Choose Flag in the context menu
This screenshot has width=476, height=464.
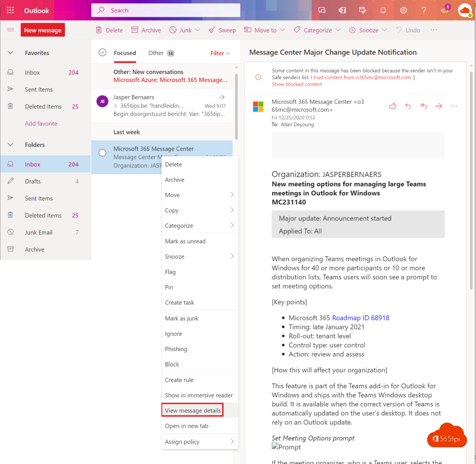pos(200,272)
